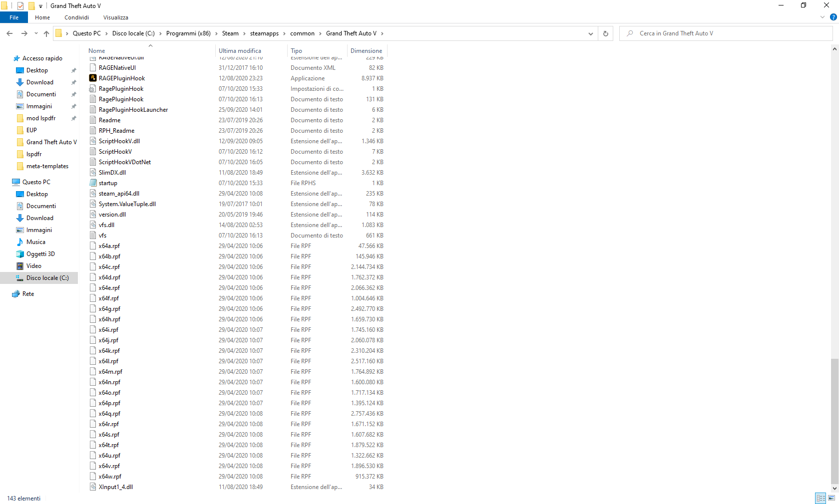Select Disco locale (C:) in navigation pane

pos(39,278)
